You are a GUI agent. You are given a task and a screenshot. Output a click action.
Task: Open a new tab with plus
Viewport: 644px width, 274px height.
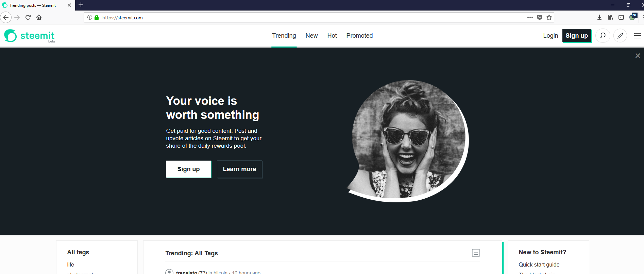click(x=81, y=5)
